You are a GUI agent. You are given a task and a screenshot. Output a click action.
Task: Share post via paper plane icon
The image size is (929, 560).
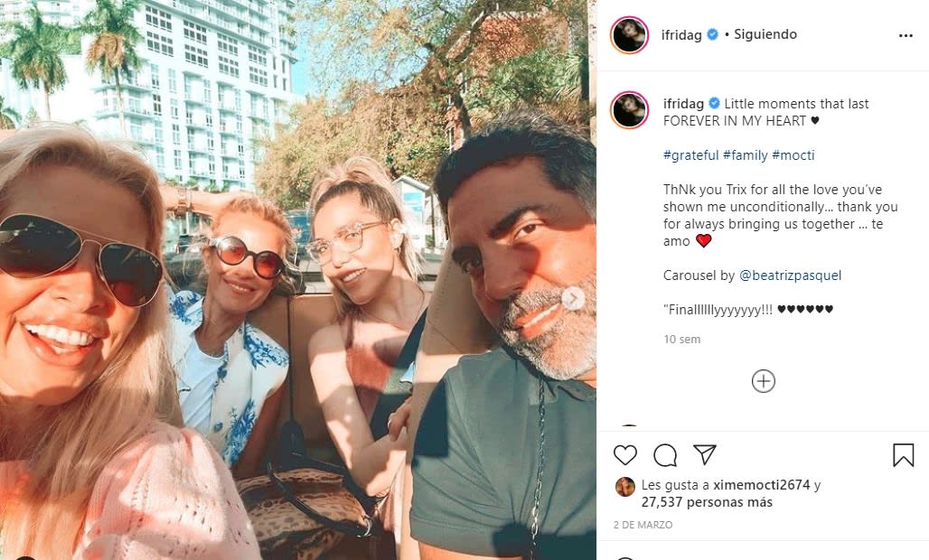tap(705, 454)
